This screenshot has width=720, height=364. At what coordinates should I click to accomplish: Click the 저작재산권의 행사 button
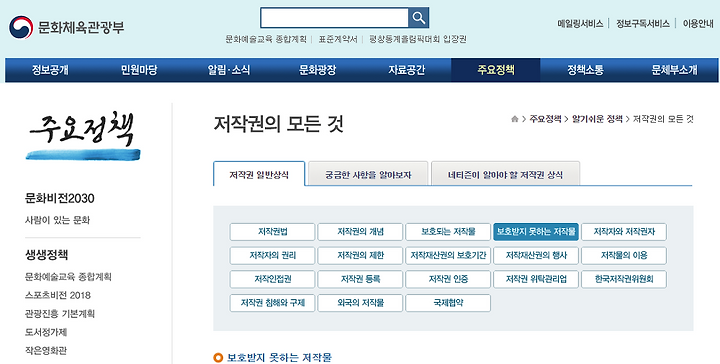point(536,256)
